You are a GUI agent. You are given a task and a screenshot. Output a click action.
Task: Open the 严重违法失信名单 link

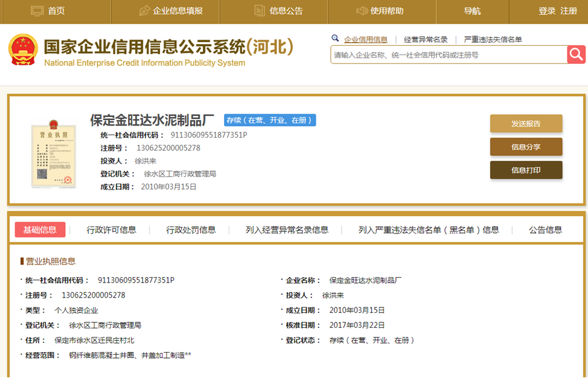493,37
